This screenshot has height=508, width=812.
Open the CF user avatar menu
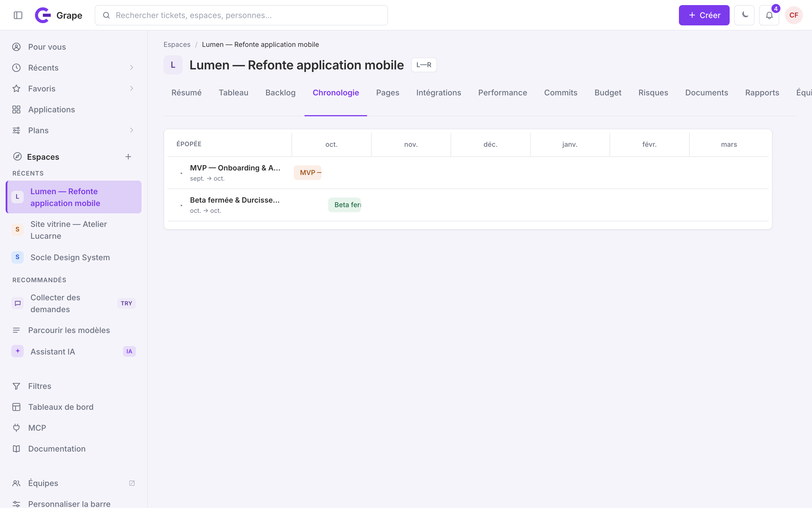pos(794,15)
